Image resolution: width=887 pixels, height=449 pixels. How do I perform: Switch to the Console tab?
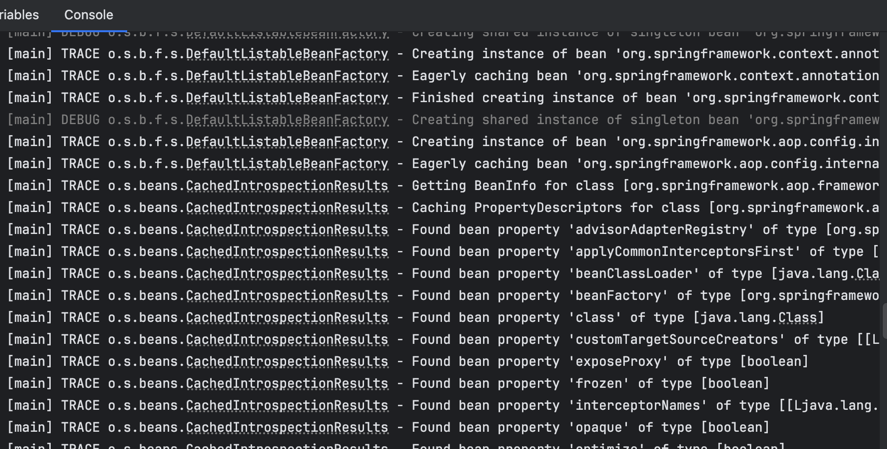(x=88, y=15)
